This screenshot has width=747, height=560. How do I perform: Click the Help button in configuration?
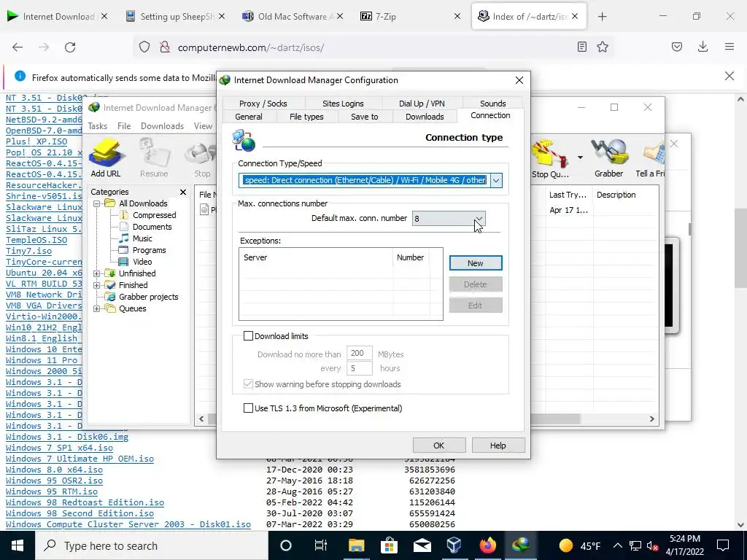[x=498, y=446]
